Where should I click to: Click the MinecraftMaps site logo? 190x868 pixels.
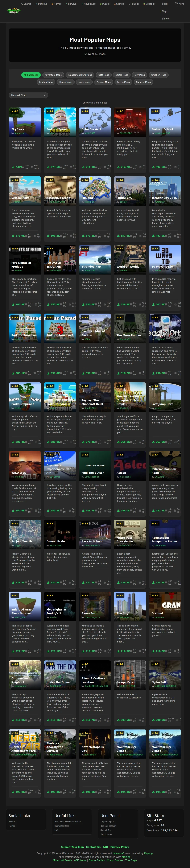click(x=13, y=11)
